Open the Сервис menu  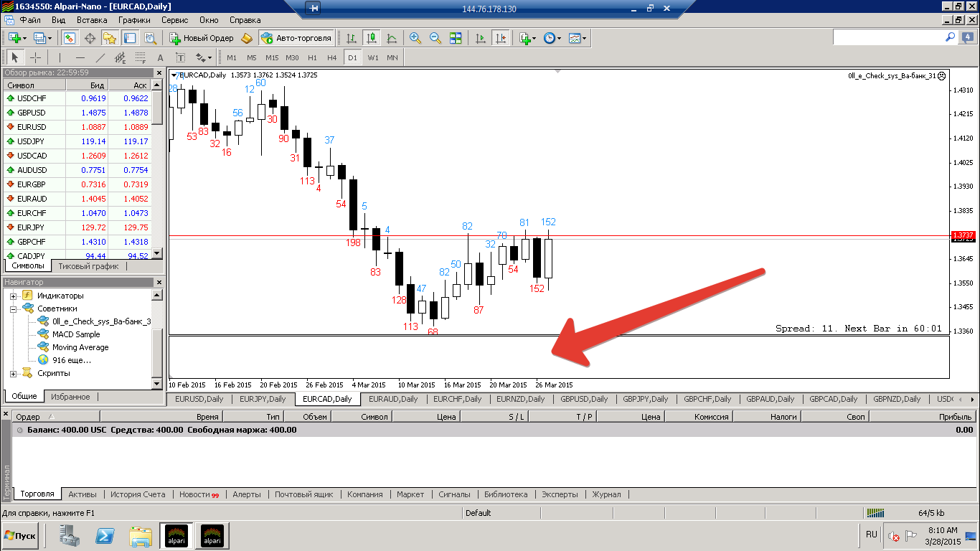click(175, 21)
